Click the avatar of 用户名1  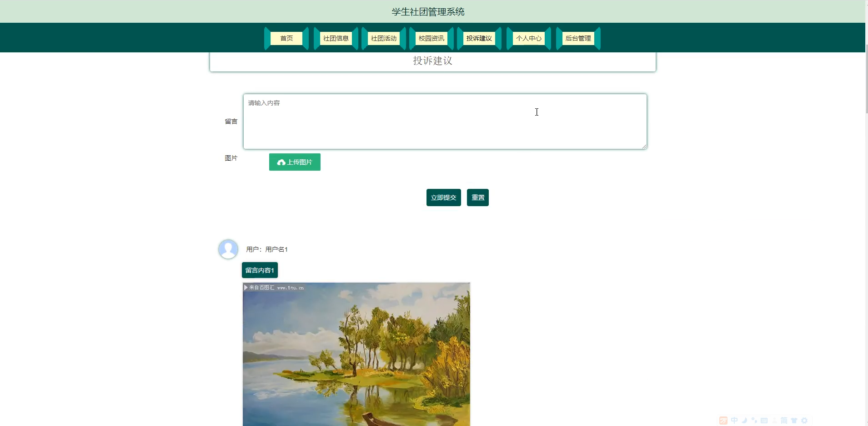point(228,249)
